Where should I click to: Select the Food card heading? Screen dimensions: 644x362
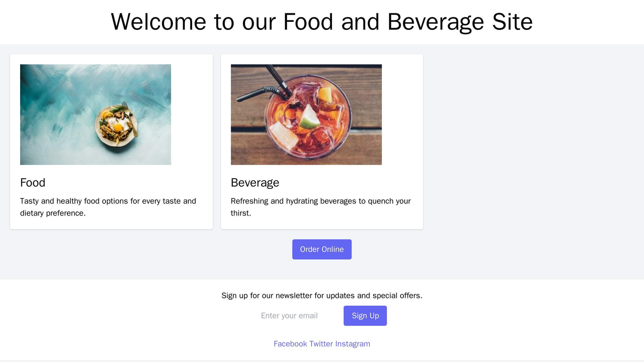click(32, 183)
